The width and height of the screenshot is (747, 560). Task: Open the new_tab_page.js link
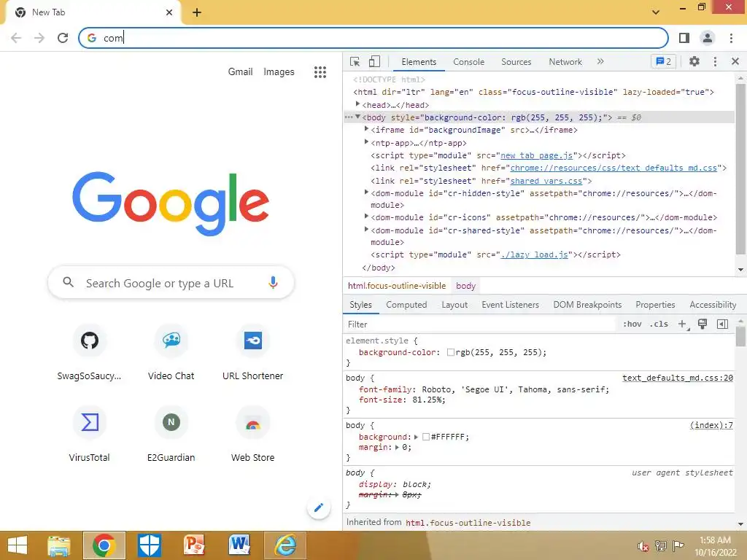[536, 155]
